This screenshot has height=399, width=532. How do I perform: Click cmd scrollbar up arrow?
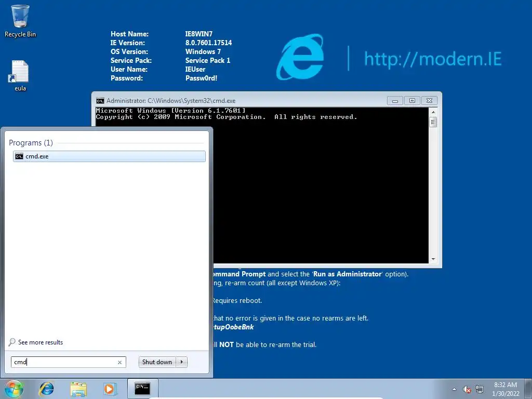click(433, 112)
